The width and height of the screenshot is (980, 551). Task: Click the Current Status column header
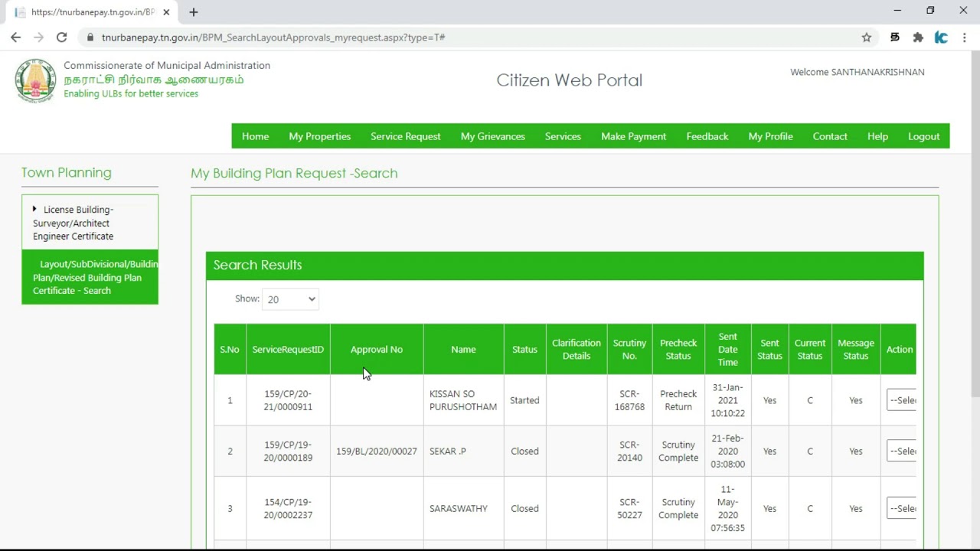click(809, 349)
